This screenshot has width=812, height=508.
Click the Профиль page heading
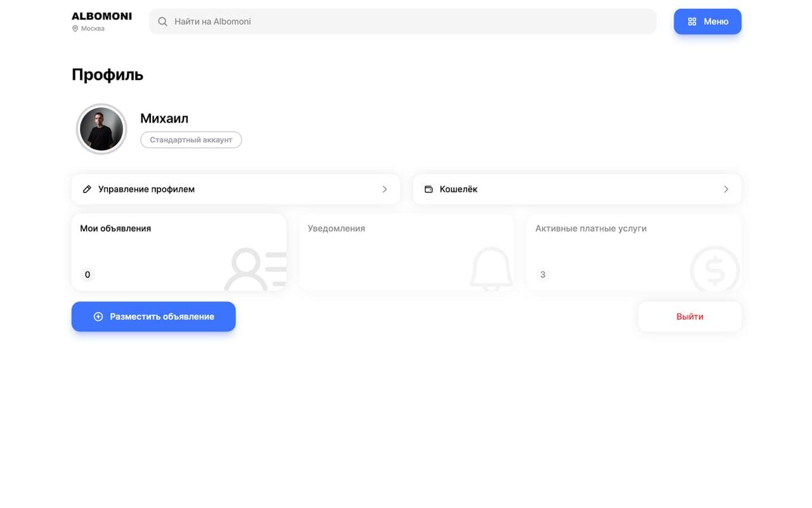pyautogui.click(x=107, y=75)
